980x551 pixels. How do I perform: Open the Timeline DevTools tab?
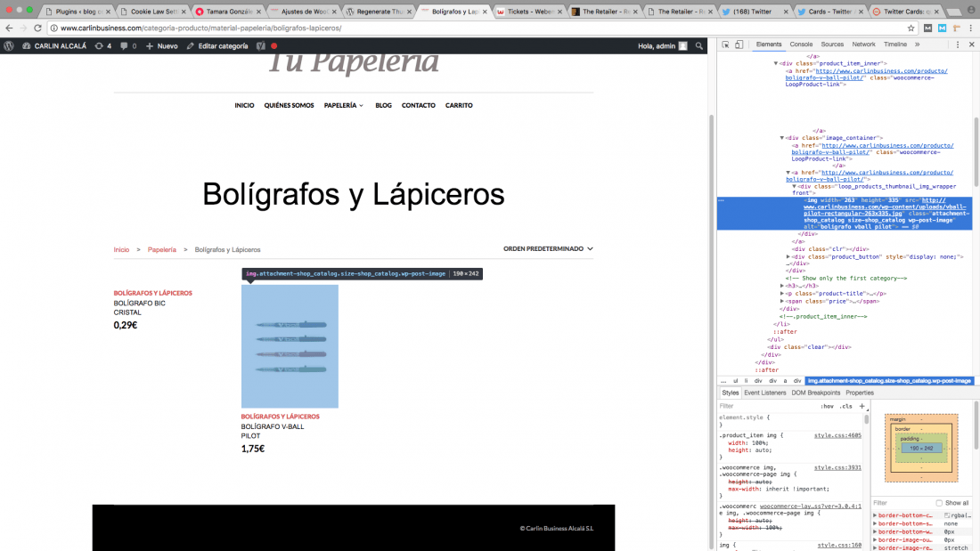pyautogui.click(x=895, y=45)
